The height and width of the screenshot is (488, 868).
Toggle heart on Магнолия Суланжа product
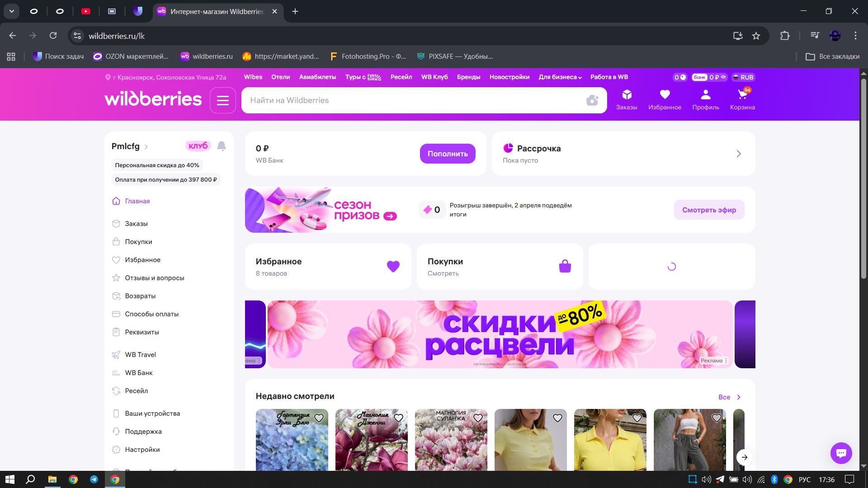(478, 418)
